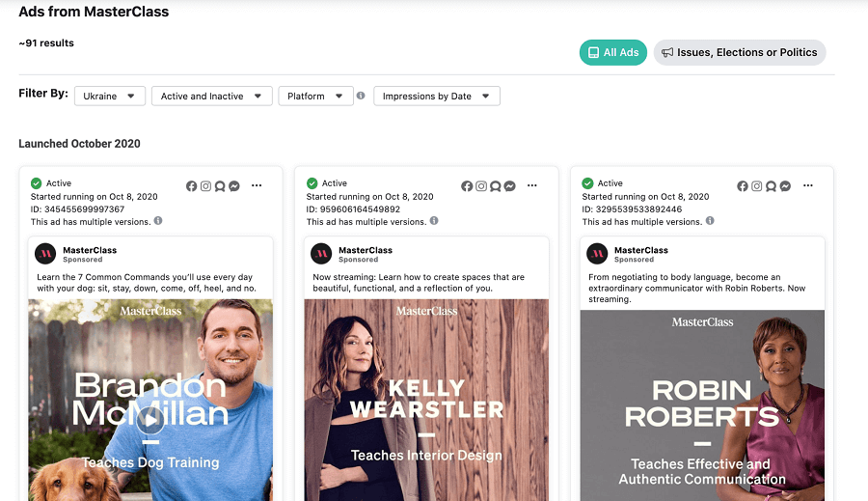Screen dimensions: 868x501
Task: Click Launched October 2020 heading
Action: tap(79, 144)
